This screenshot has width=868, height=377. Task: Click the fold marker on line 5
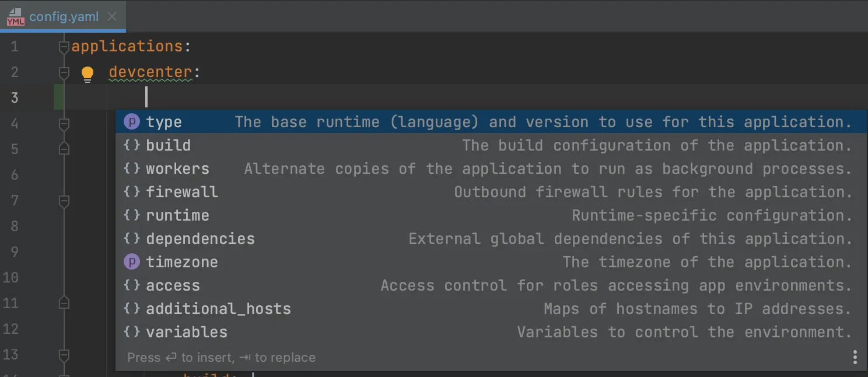coord(64,149)
